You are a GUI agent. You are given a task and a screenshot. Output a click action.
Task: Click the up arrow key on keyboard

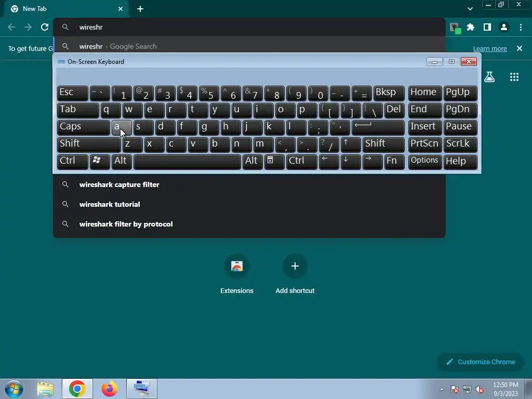351,144
